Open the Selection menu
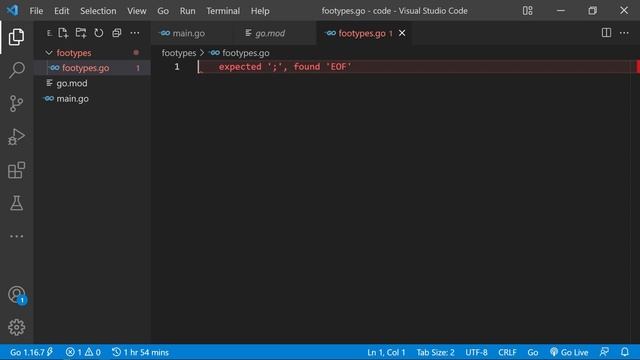The height and width of the screenshot is (360, 640). (x=98, y=11)
